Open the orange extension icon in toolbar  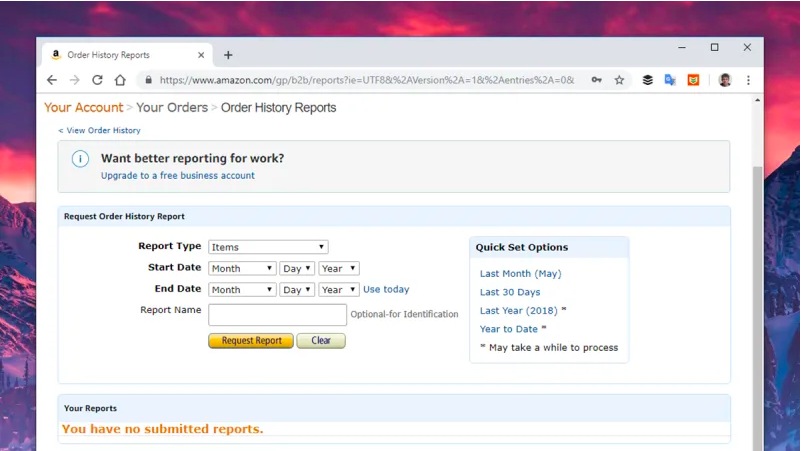click(x=693, y=80)
